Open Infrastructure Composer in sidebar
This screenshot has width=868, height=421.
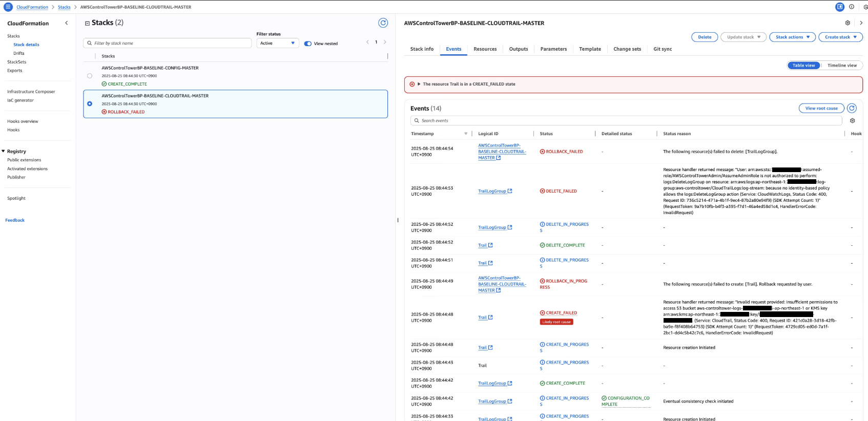(x=31, y=92)
